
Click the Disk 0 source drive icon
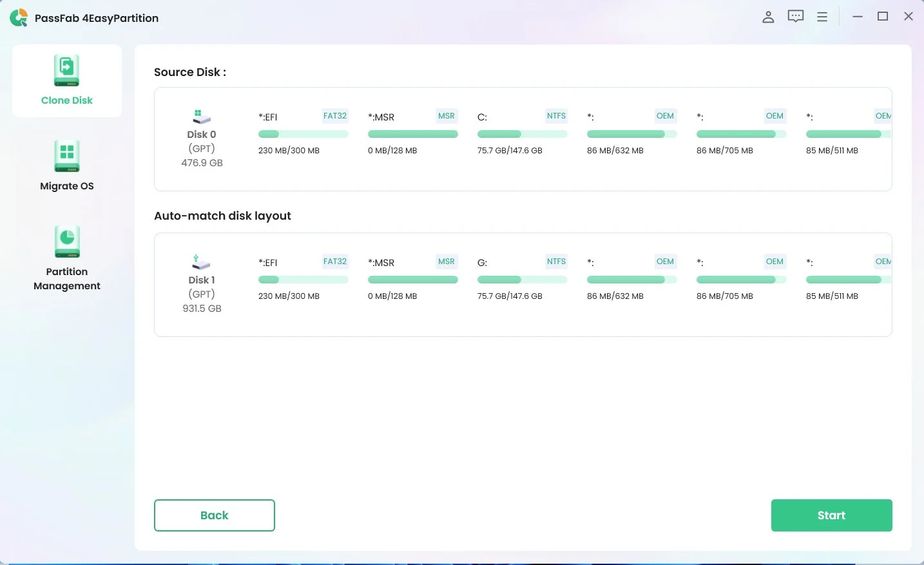(x=200, y=117)
